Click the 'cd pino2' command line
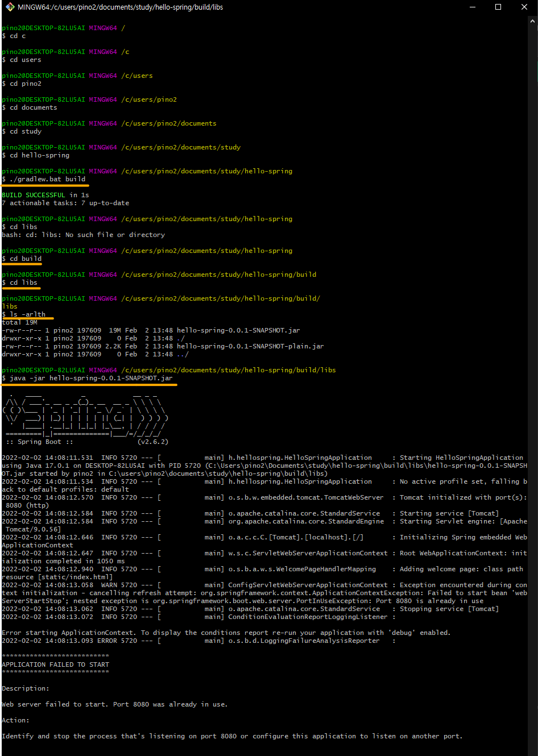Image resolution: width=538 pixels, height=756 pixels. (22, 84)
